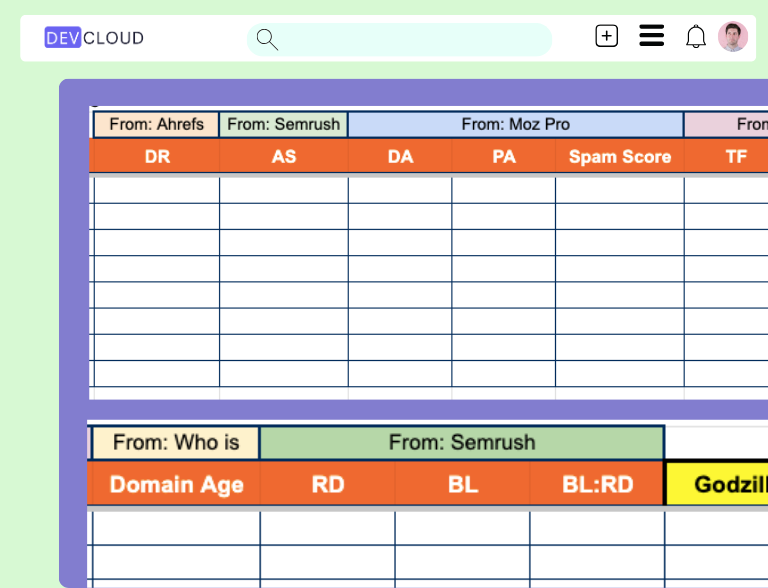768x588 pixels.
Task: Click the TF column header
Action: (x=726, y=156)
